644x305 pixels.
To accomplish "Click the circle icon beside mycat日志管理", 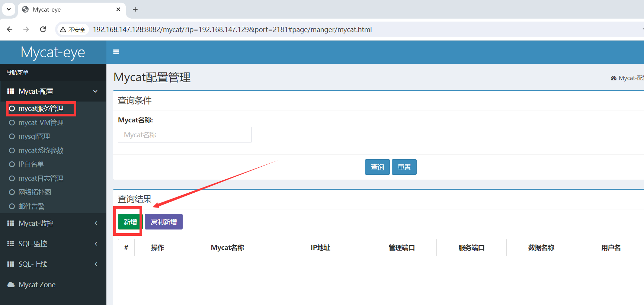I will [12, 179].
